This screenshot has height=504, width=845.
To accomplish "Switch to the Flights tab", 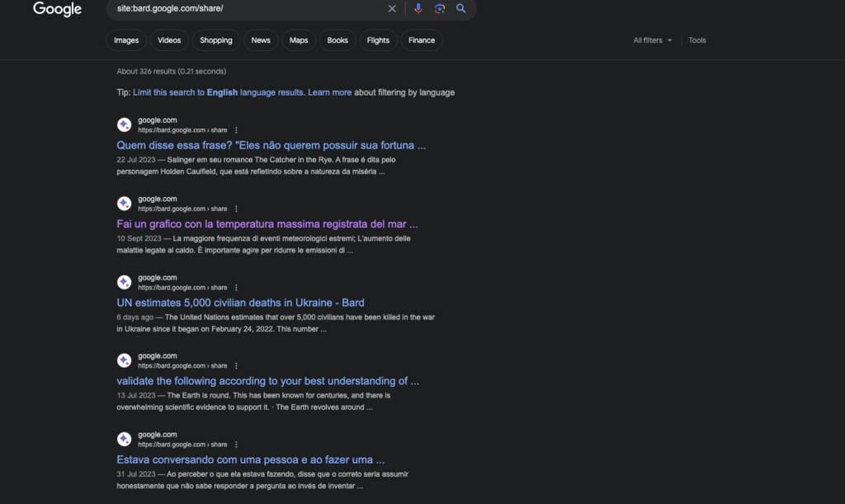I will tap(378, 40).
